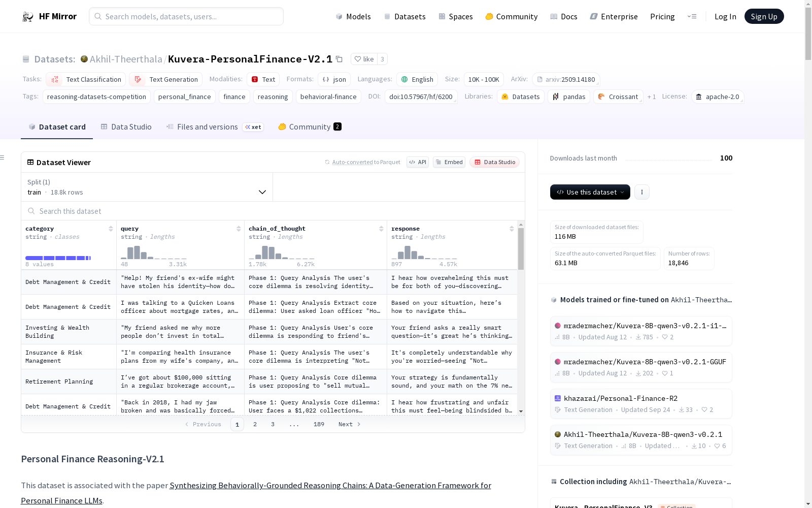Click the page vertical scrollbar thumb
Screen dimensions: 812x508
(x=808, y=33)
